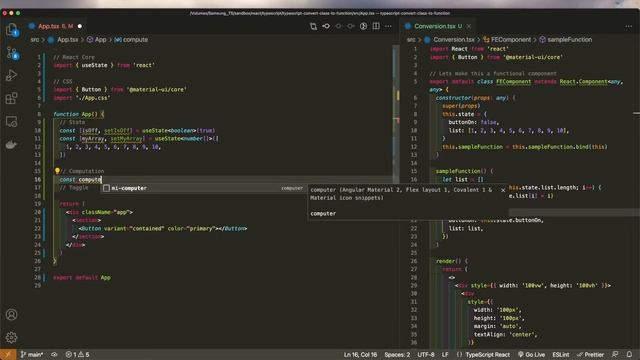Click the ESLint status item
Screen dimensions: 640x360
(560, 355)
